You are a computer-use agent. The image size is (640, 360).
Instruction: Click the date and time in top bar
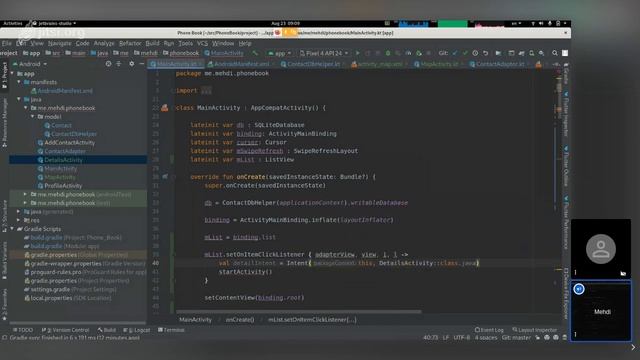pos(285,23)
